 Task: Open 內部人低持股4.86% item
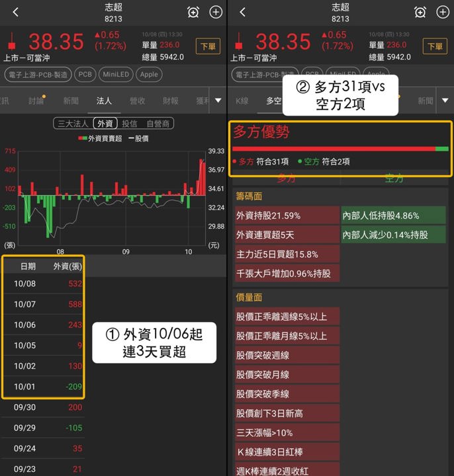tap(393, 216)
